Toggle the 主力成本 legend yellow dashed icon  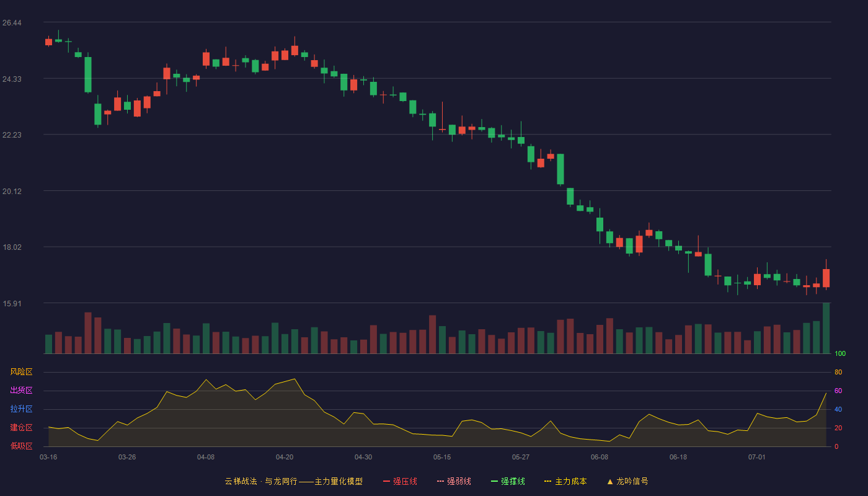547,482
